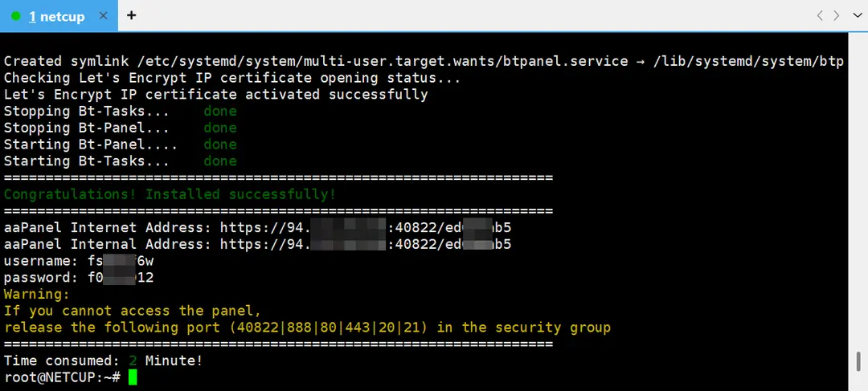868x391 pixels.
Task: Click the 'Congratulations! Installed successfully!' message
Action: pos(170,194)
